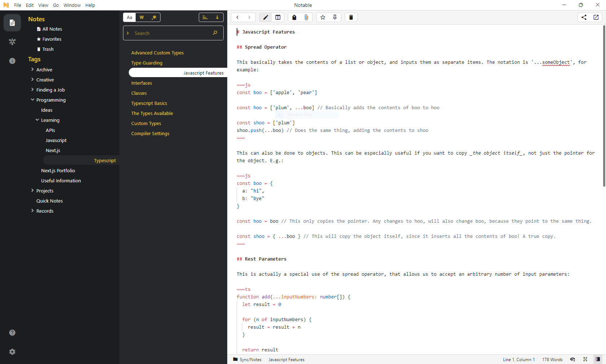Open the tag assignment icon
The height and width of the screenshot is (364, 606).
[294, 17]
